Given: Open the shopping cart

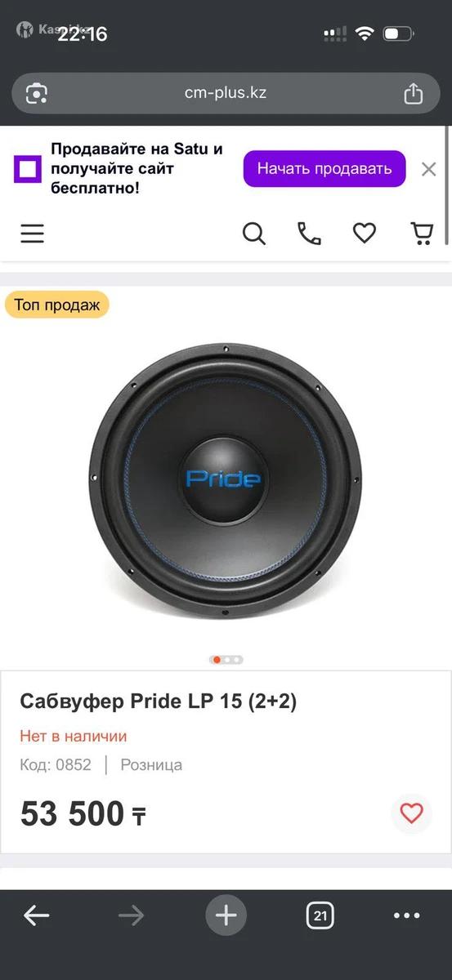Looking at the screenshot, I should [421, 234].
